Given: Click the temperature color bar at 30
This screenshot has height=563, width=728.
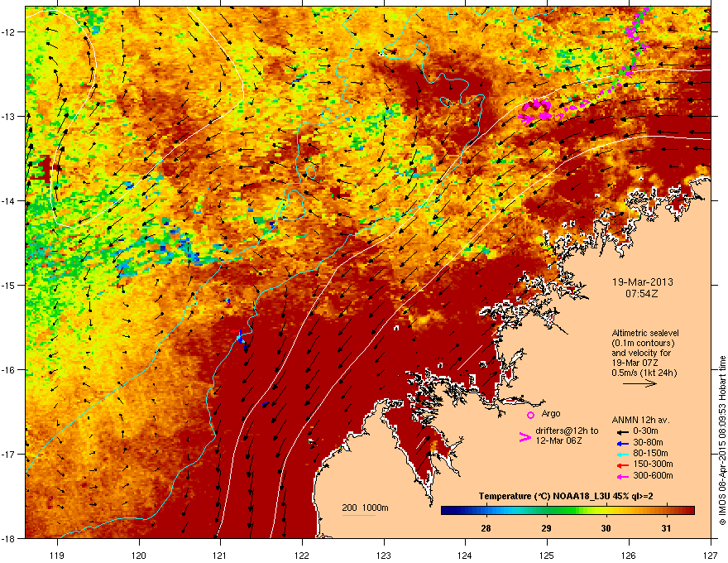Looking at the screenshot, I should pos(606,511).
